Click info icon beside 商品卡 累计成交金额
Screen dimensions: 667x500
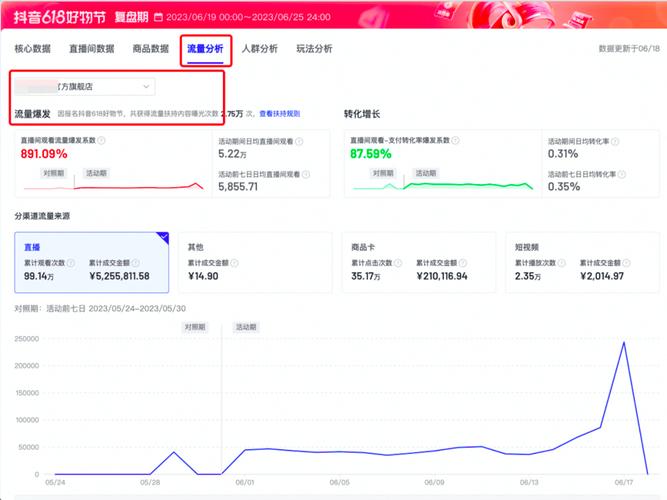[463, 263]
